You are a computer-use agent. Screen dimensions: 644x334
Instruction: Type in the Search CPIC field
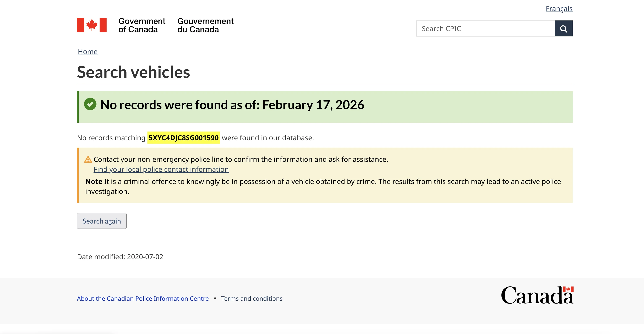click(485, 28)
